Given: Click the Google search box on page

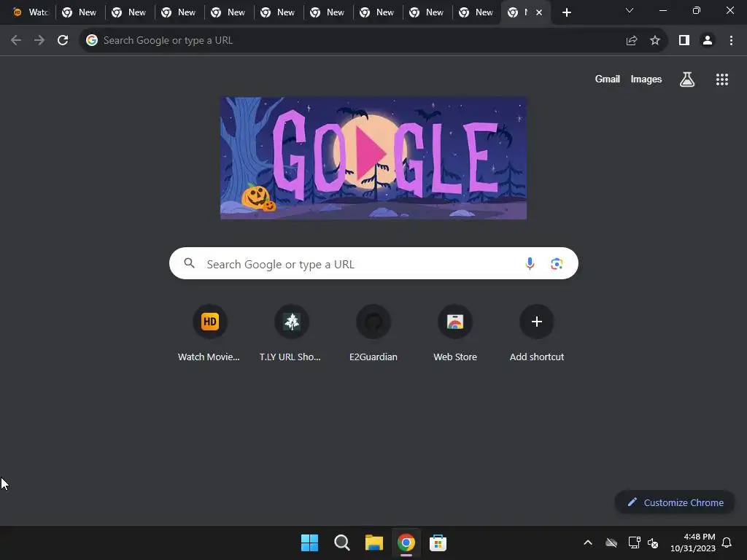Looking at the screenshot, I should coord(373,263).
